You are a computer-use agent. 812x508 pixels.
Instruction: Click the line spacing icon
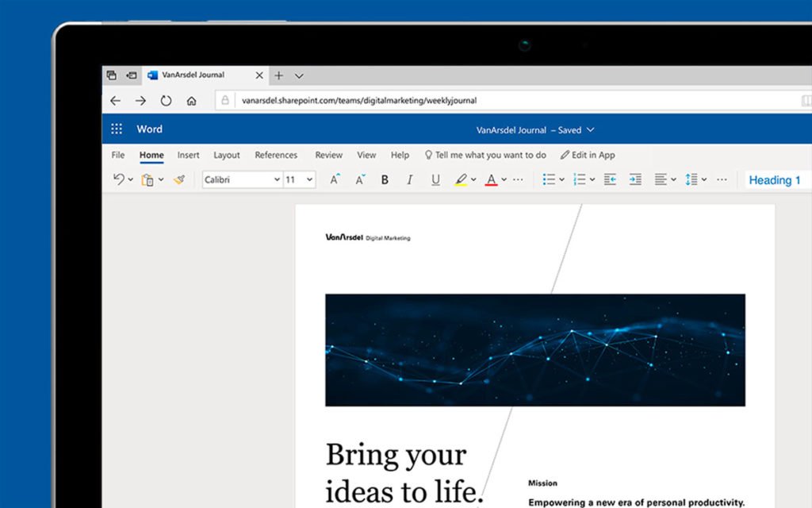pyautogui.click(x=691, y=179)
